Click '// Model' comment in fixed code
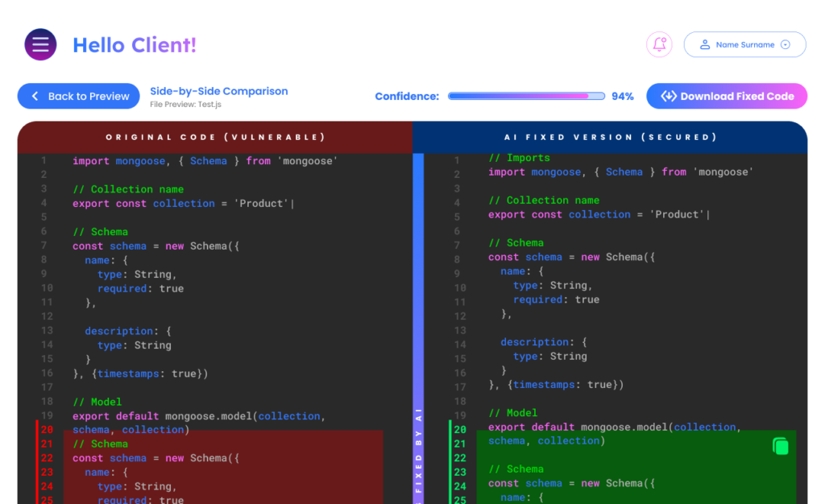This screenshot has height=504, width=825. point(513,413)
